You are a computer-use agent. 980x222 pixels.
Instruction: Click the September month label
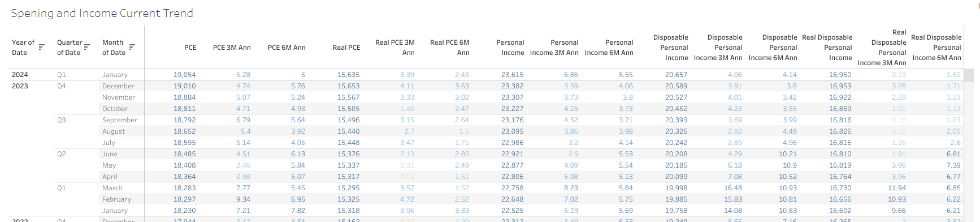tap(120, 120)
